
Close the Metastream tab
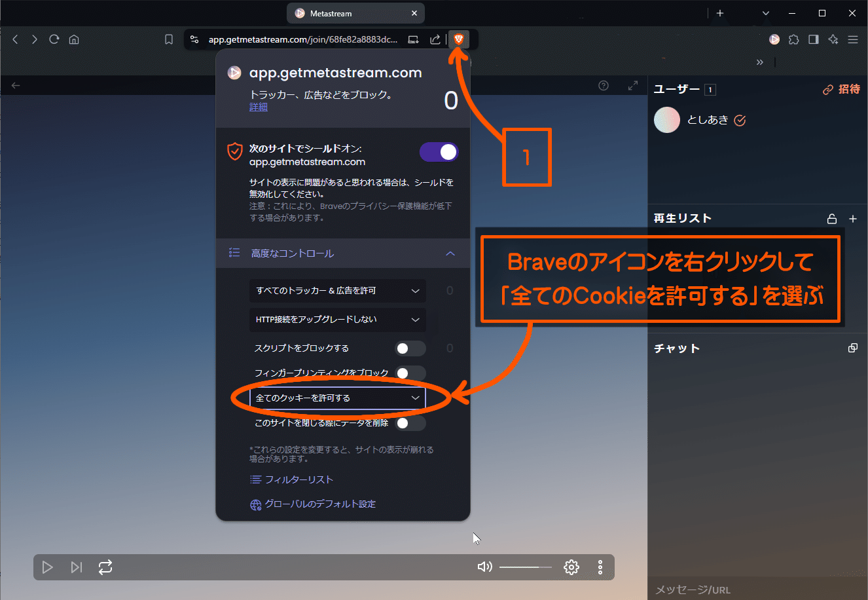coord(414,13)
